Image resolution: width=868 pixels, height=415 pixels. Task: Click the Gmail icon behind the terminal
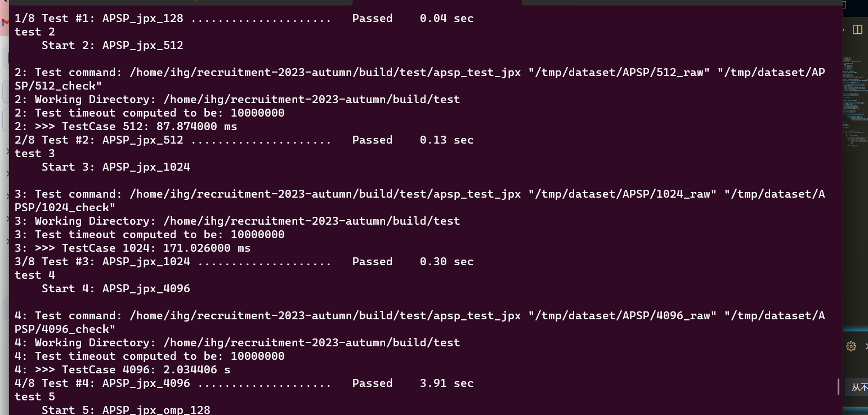[x=5, y=23]
